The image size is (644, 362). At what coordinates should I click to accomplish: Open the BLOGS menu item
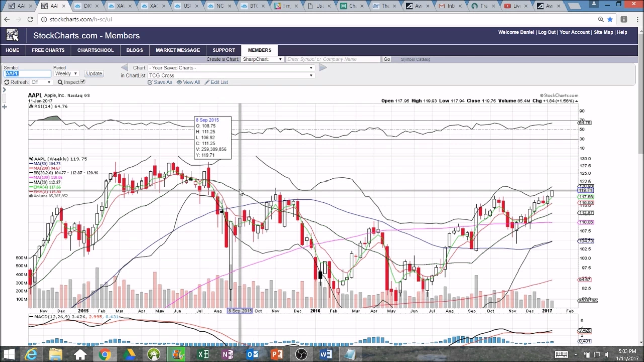tap(135, 50)
